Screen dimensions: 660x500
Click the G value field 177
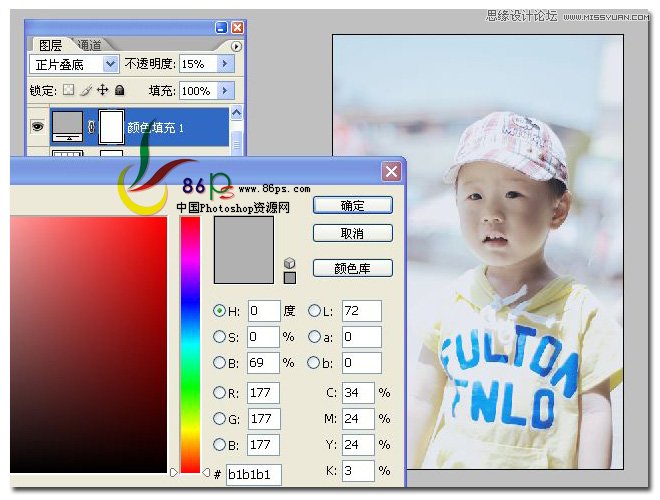pos(264,419)
